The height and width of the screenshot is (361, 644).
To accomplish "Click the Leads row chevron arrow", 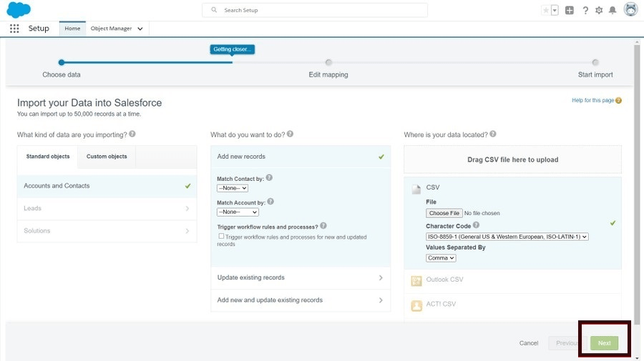I will coord(187,209).
